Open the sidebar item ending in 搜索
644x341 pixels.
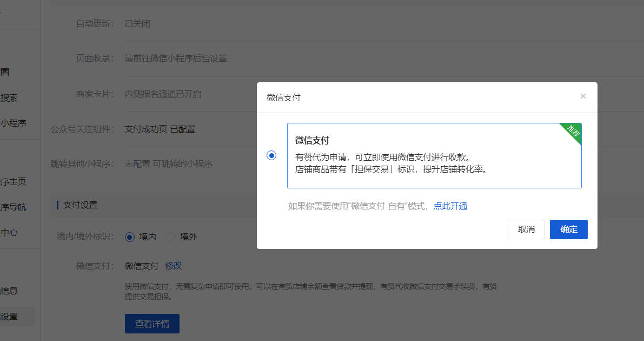(9, 98)
